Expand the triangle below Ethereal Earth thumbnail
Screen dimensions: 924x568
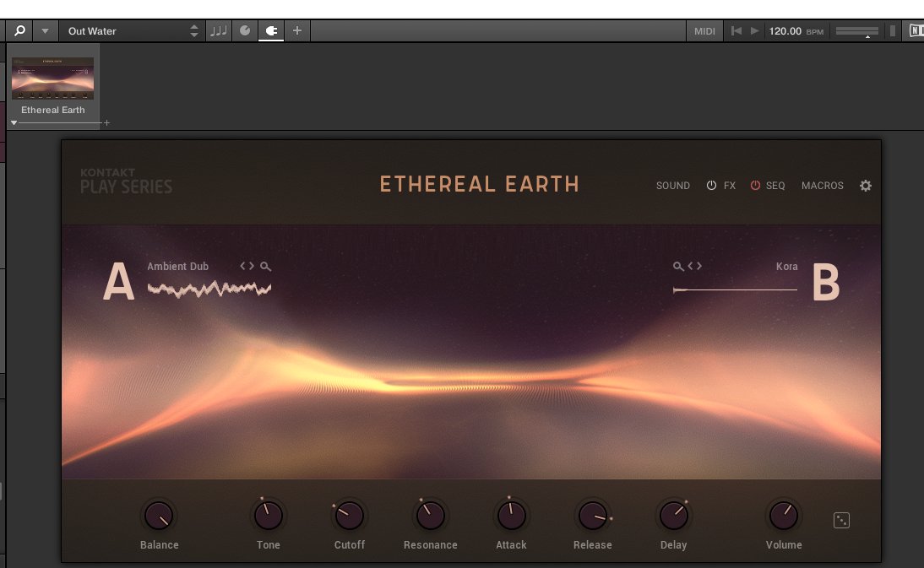[14, 123]
